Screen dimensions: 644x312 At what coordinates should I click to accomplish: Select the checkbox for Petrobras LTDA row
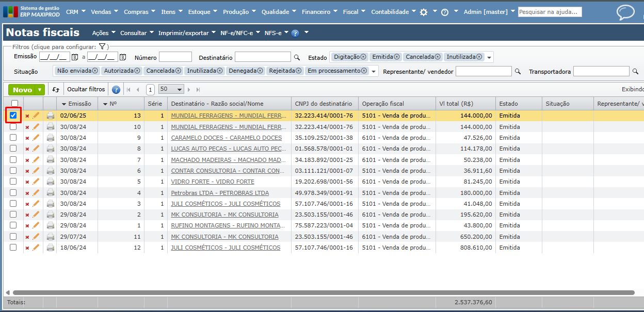coord(13,193)
